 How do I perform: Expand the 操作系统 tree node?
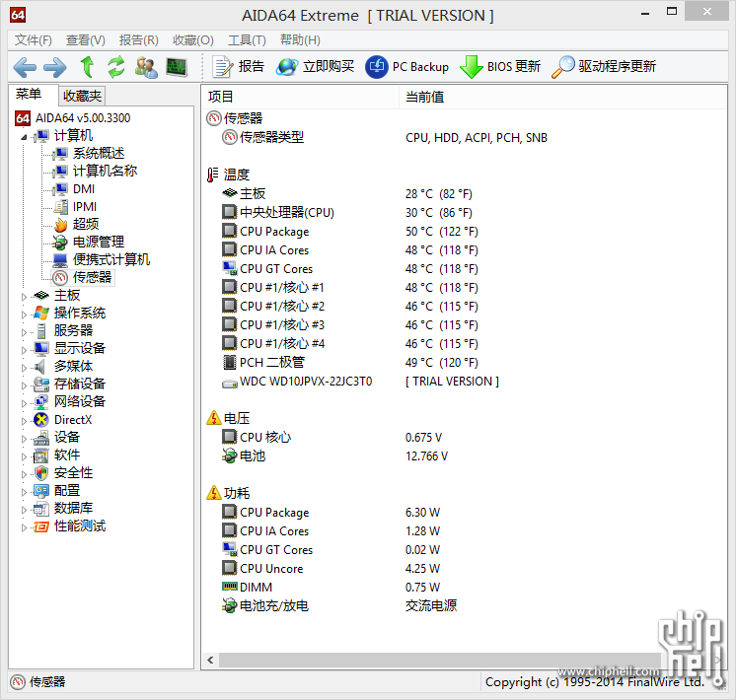(24, 315)
